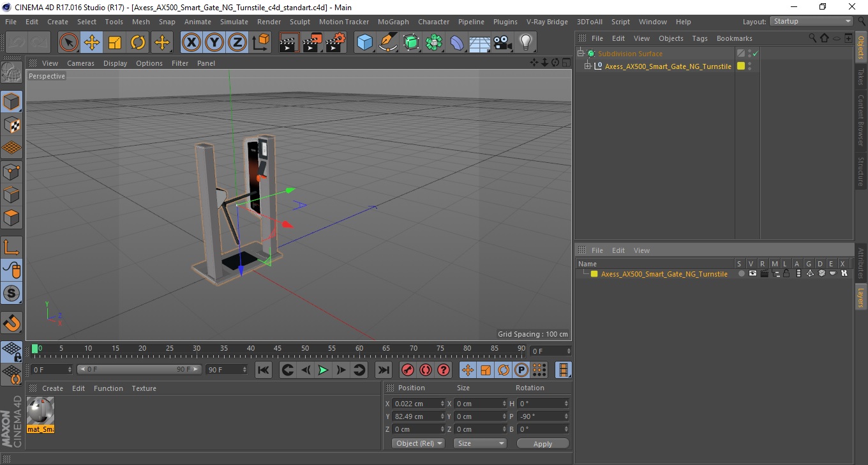Toggle X axis lock
This screenshot has height=465, width=868.
click(x=191, y=43)
